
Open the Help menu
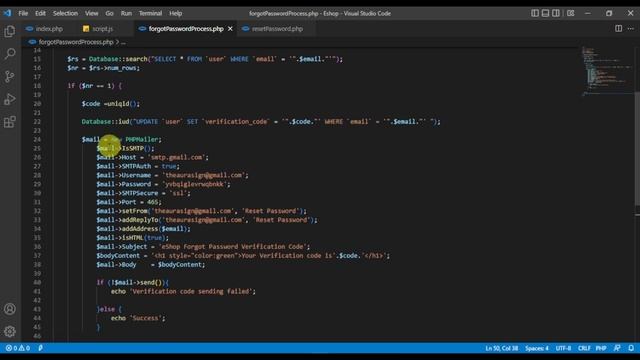click(x=176, y=13)
